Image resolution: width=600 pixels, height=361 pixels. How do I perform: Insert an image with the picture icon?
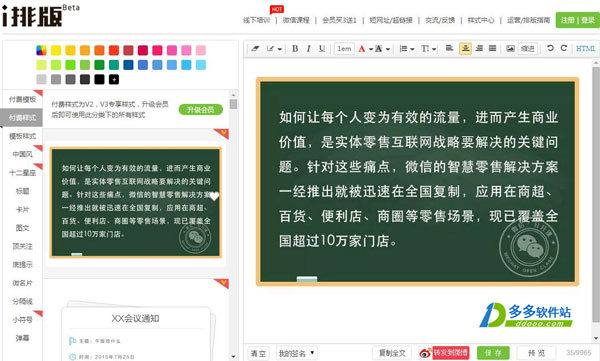(510, 48)
